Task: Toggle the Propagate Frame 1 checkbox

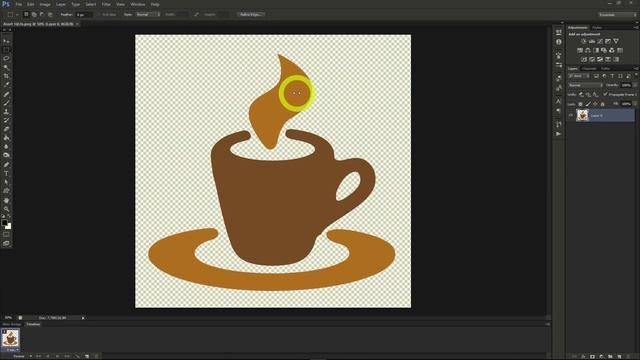Action: point(605,94)
